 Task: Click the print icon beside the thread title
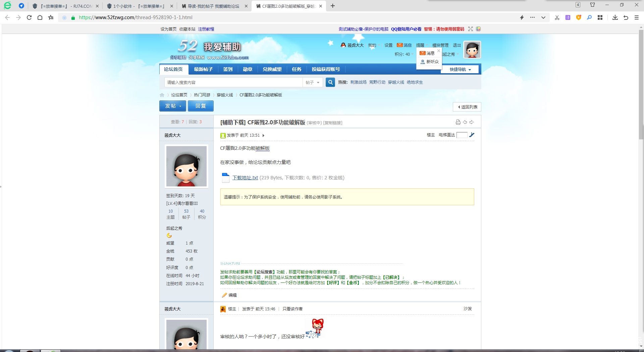click(458, 122)
